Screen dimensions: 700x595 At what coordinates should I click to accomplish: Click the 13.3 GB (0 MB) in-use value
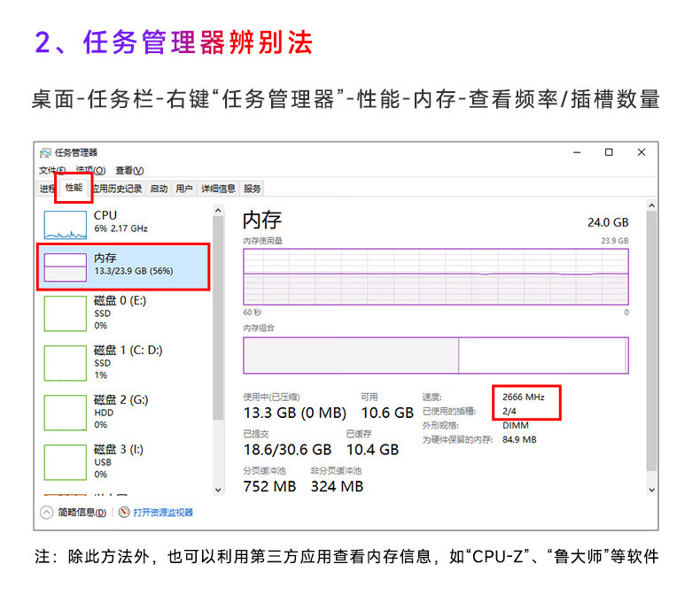pos(295,413)
